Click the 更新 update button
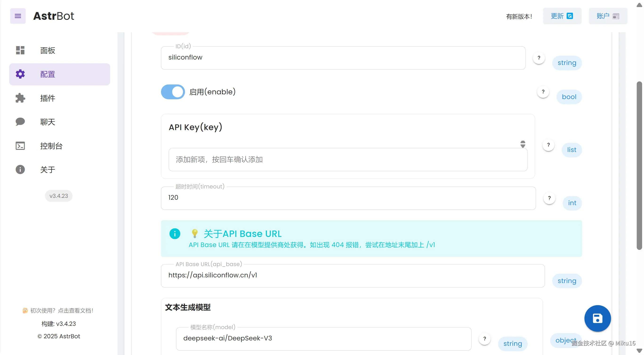Viewport: 644px width, 355px height. coord(562,16)
